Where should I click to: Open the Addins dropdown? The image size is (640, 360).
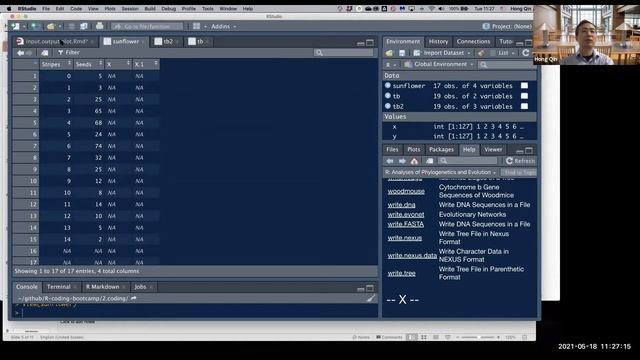pyautogui.click(x=224, y=26)
